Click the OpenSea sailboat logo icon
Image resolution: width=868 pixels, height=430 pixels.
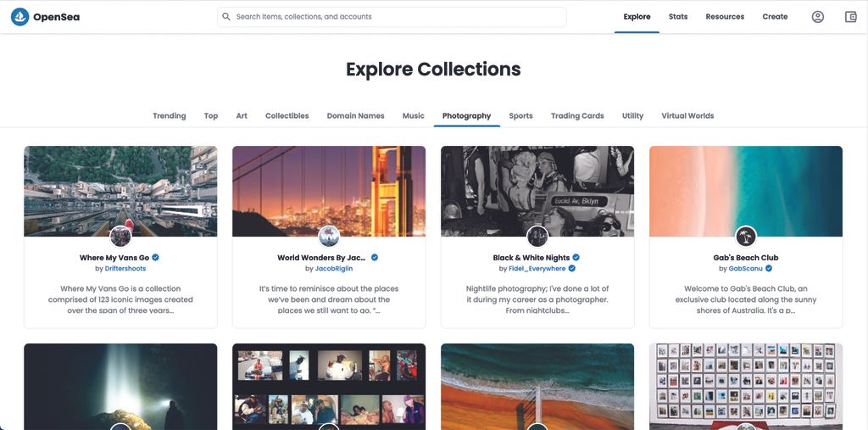[x=19, y=17]
